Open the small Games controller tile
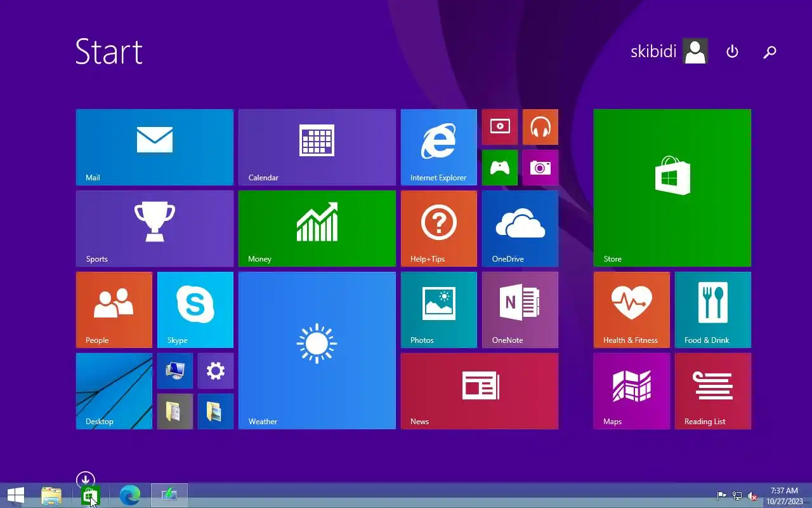Viewport: 812px width, 508px height. (x=500, y=168)
